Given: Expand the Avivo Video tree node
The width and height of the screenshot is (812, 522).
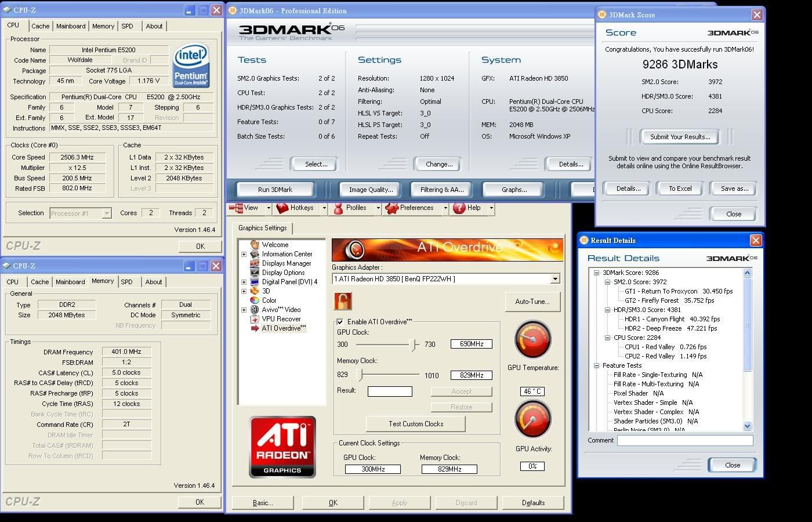Looking at the screenshot, I should [x=244, y=310].
